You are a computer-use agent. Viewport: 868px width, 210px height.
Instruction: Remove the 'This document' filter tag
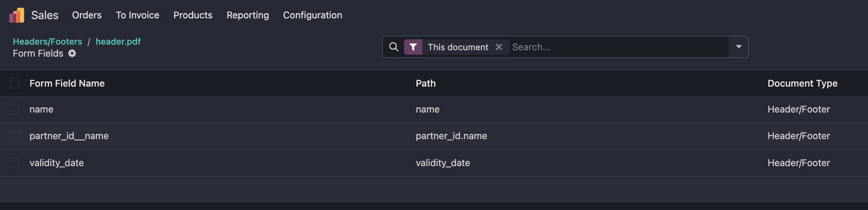pos(499,47)
